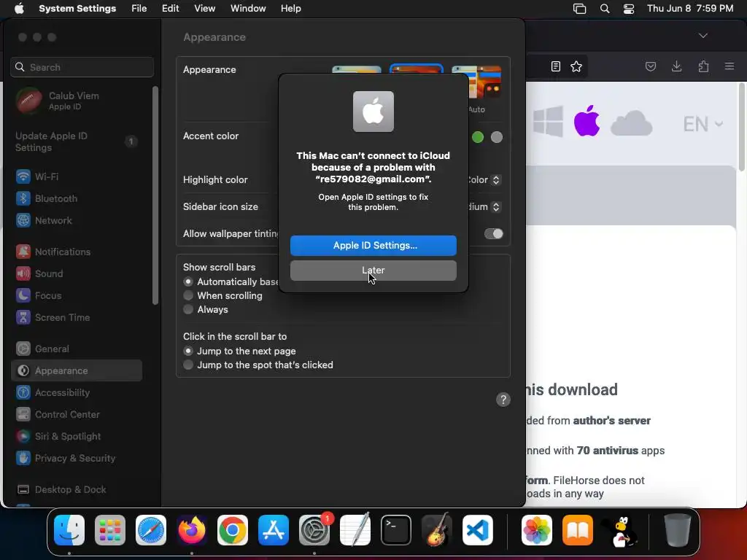
Task: Open the Apple menu
Action: [19, 9]
